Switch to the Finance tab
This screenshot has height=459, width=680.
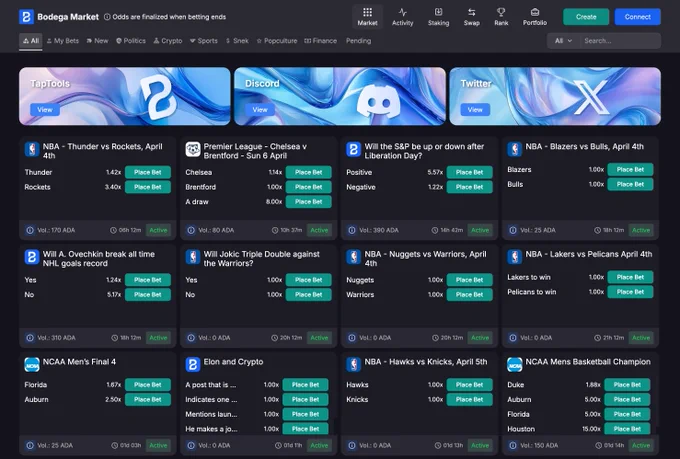point(320,41)
